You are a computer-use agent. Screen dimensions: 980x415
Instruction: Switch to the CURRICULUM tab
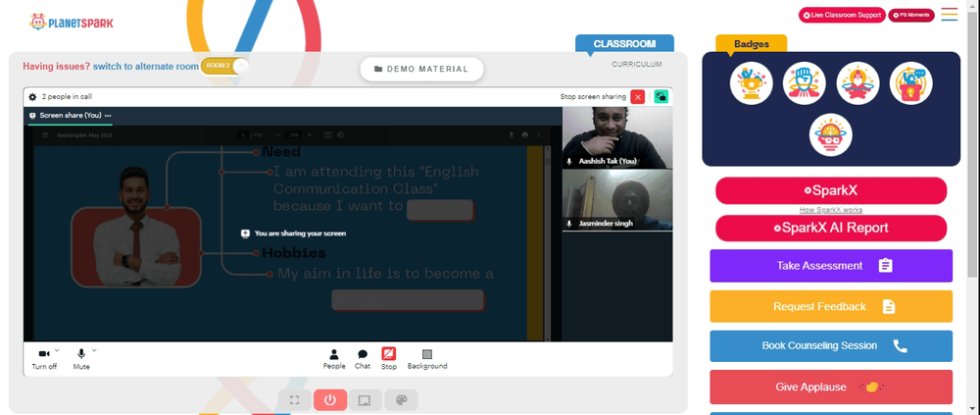[637, 64]
